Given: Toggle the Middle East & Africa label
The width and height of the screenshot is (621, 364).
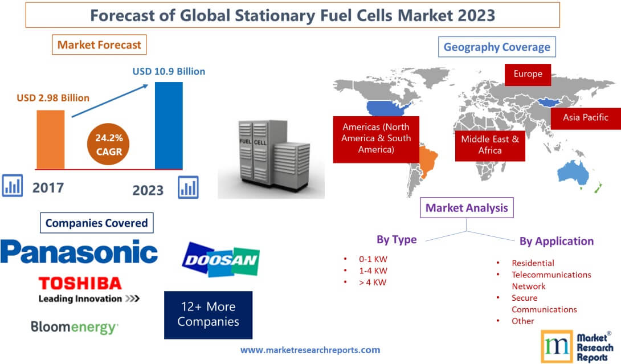Looking at the screenshot, I should pos(490,144).
